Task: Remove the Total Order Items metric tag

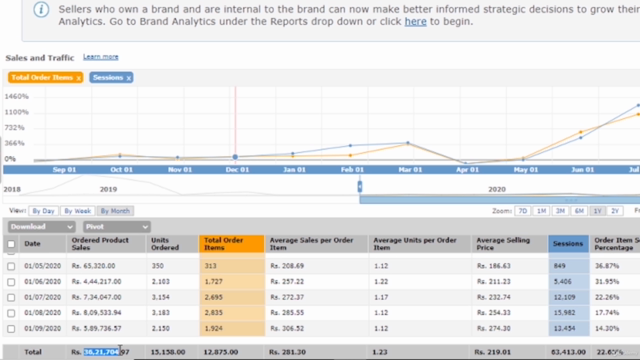Action: click(x=79, y=78)
